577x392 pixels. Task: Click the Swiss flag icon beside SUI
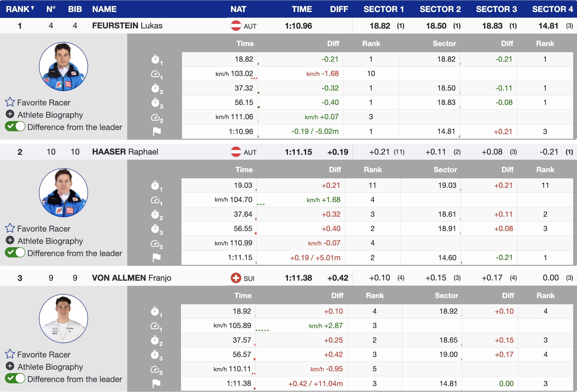coord(236,278)
